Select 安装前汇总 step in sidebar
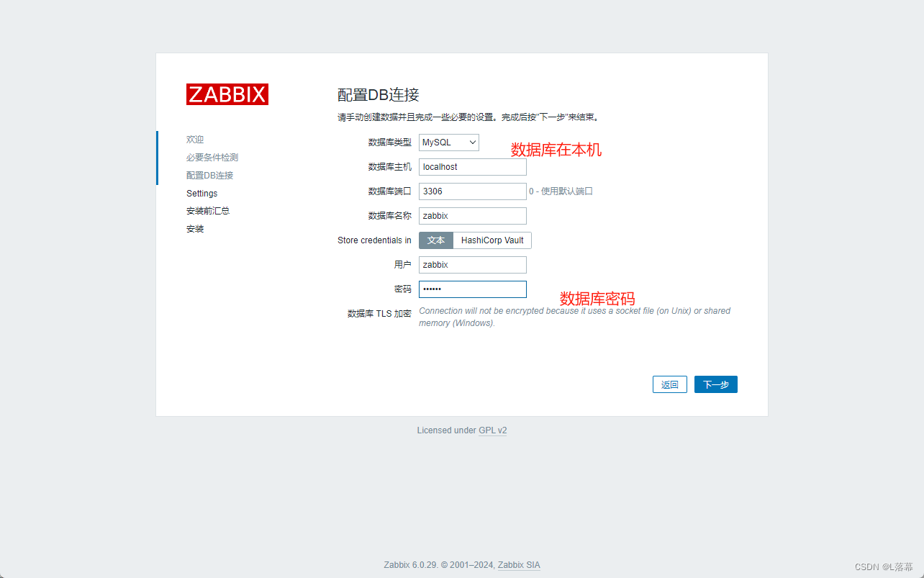This screenshot has height=578, width=924. click(208, 211)
